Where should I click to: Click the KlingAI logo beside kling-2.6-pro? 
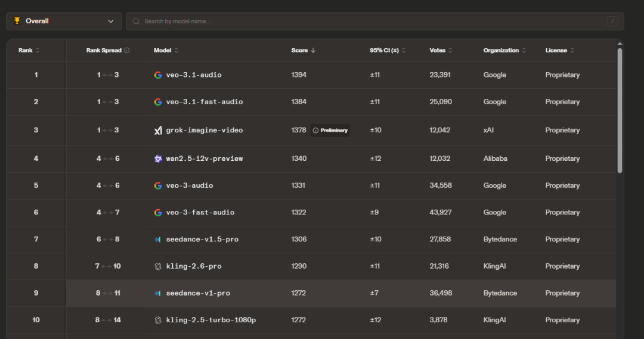158,266
